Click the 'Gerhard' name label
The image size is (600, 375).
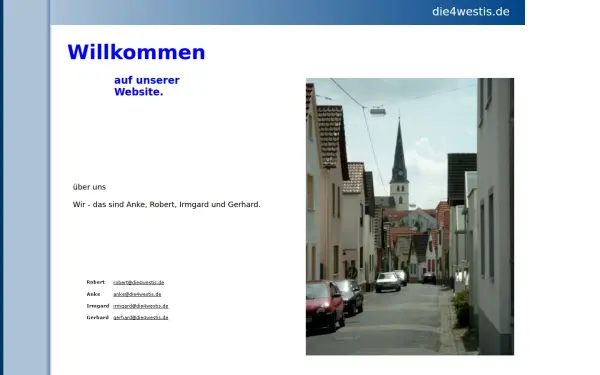(x=98, y=318)
